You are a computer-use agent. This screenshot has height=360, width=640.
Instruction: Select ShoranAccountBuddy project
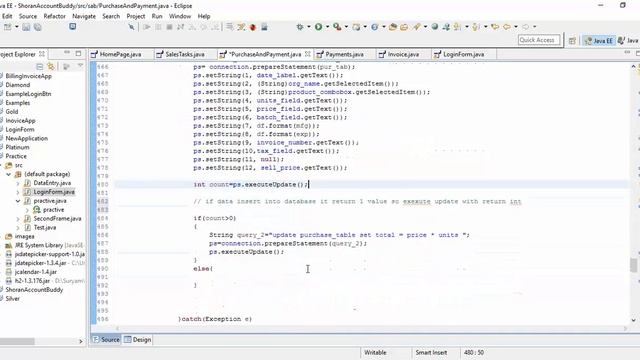click(34, 290)
